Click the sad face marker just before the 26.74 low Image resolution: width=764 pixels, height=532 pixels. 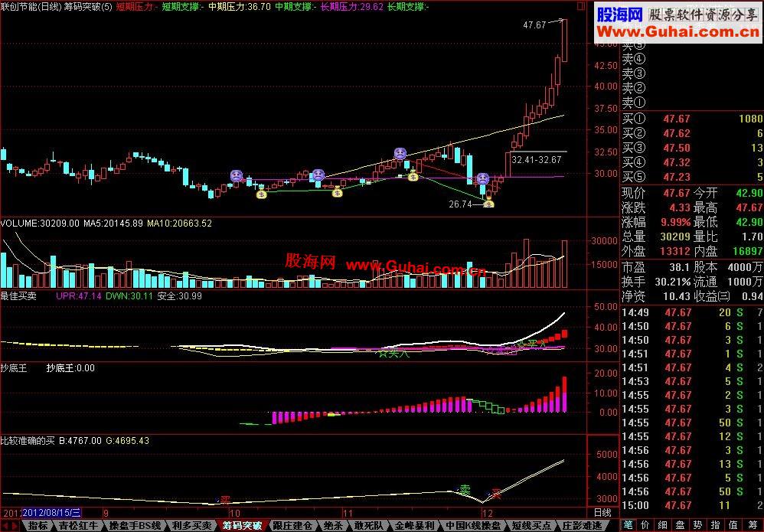[482, 179]
